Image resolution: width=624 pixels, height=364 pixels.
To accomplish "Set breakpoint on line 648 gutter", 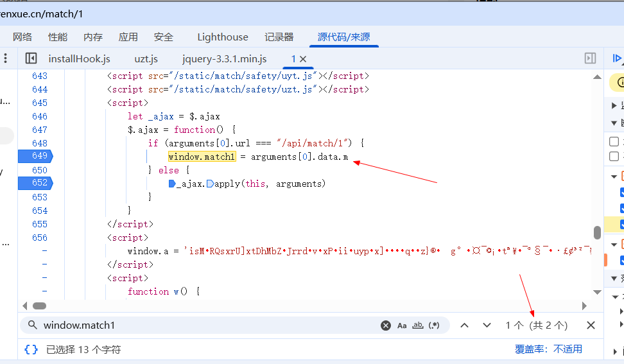I will pos(39,143).
